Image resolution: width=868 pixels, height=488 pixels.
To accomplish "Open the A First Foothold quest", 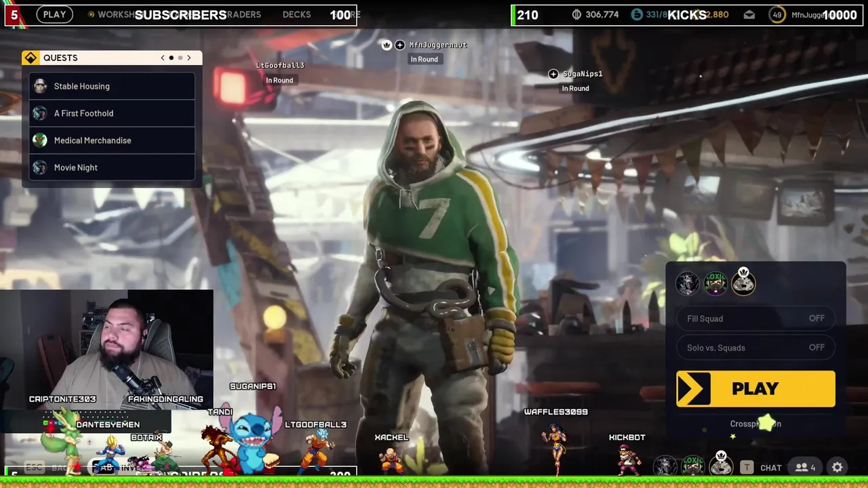I will coord(112,113).
